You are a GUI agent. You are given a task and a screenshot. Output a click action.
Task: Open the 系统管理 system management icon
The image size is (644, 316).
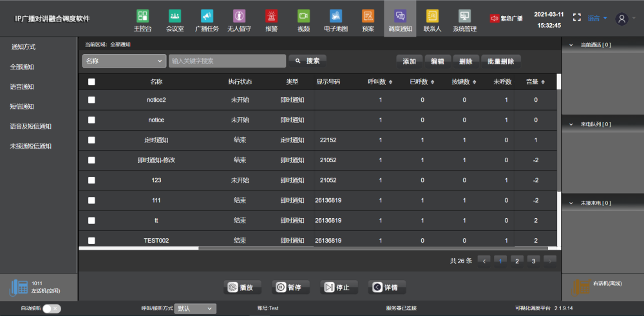[464, 16]
